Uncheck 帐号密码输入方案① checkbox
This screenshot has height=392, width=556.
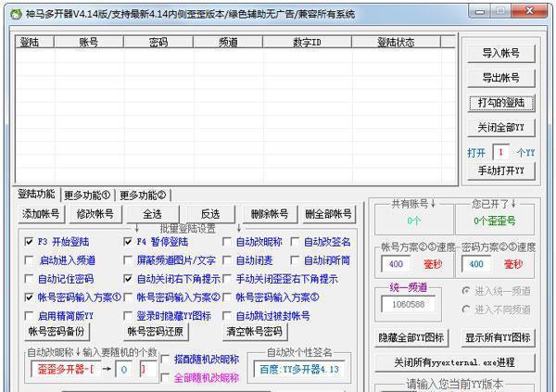(29, 297)
